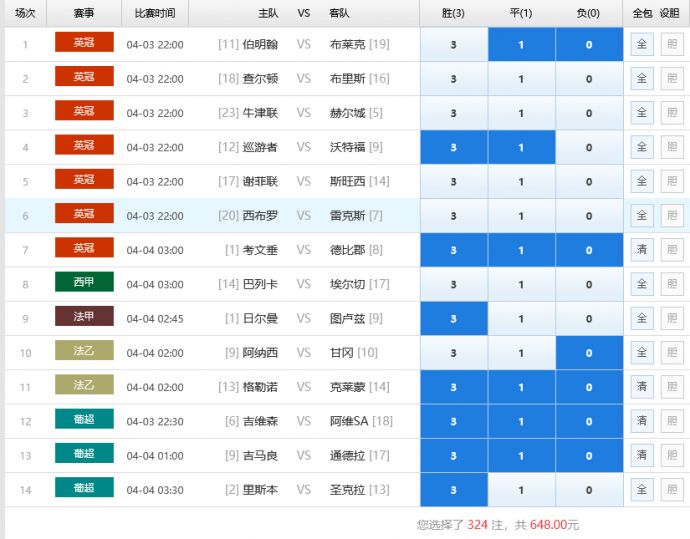Click the 法甲 league tag for 日尔曼
Screen dimensions: 690x539
(x=84, y=318)
